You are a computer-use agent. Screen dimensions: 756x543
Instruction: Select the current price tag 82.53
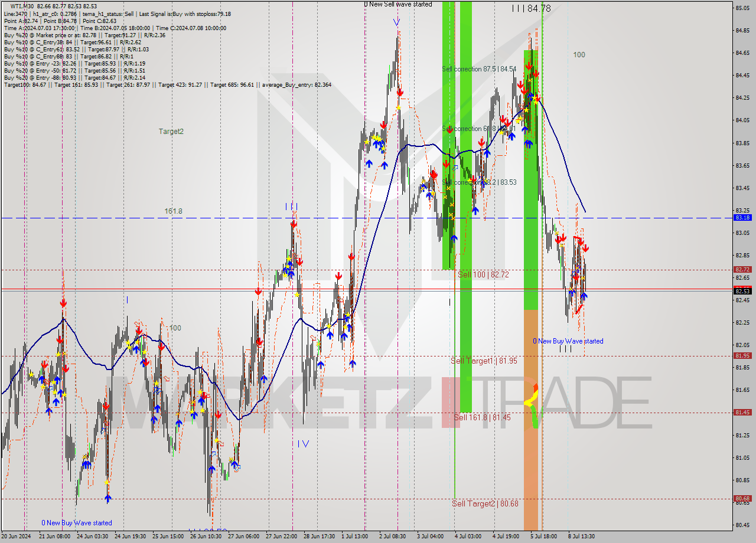coord(743,290)
